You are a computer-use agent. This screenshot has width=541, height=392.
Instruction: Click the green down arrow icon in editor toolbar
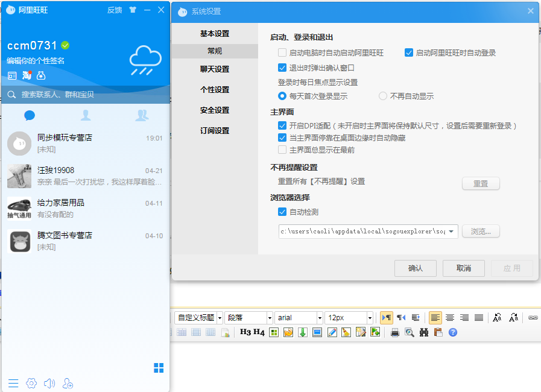[303, 332]
